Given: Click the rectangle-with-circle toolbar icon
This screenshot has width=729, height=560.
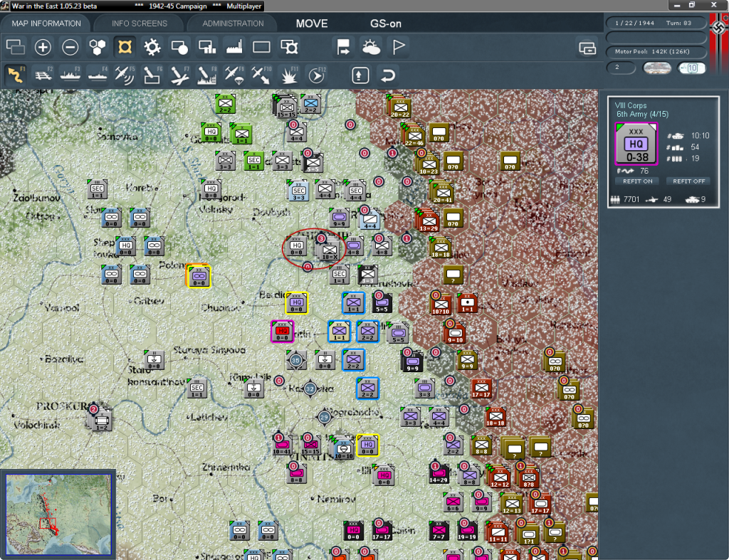Looking at the screenshot, I should tap(179, 47).
